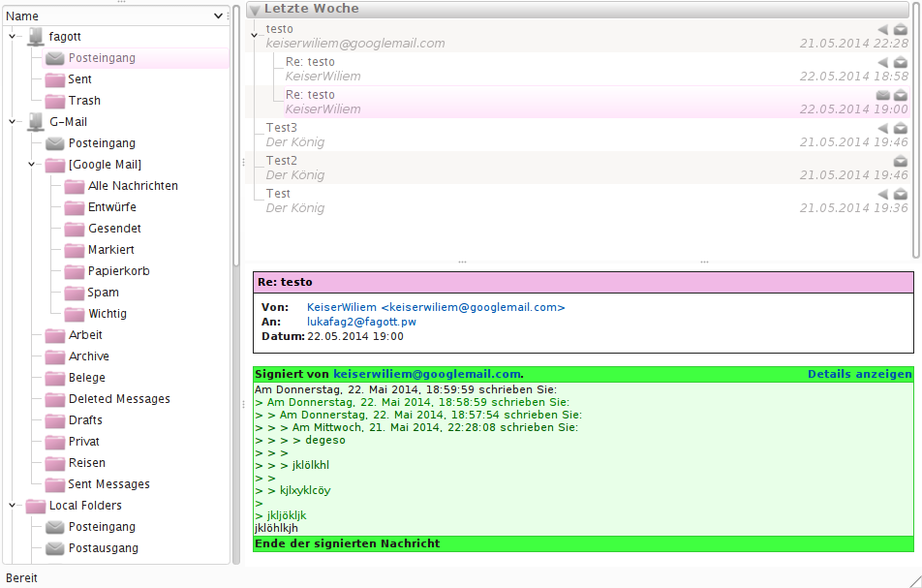
Task: Click the Test2 message subject
Action: point(282,161)
